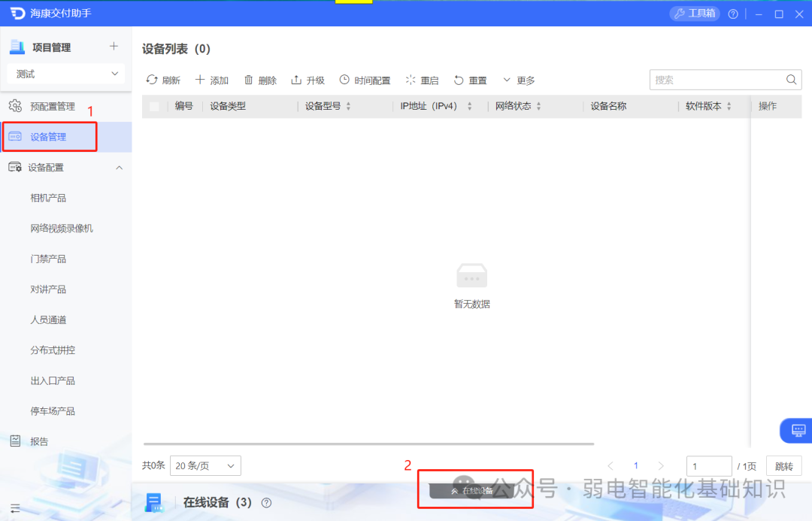Sort by IP地址 (IPv4) column arrows
812x521 pixels.
point(470,106)
